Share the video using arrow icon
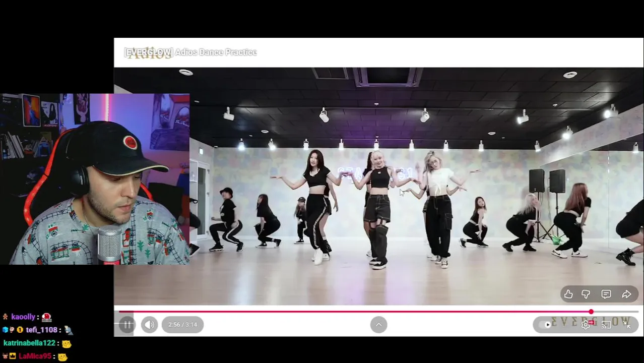 (x=626, y=294)
